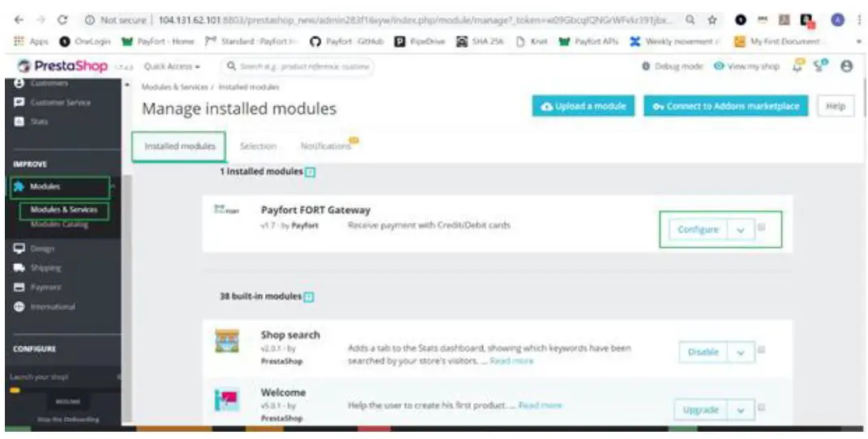Viewport: 868px width, 439px height.
Task: Click the Debug mode indicator
Action: point(672,66)
